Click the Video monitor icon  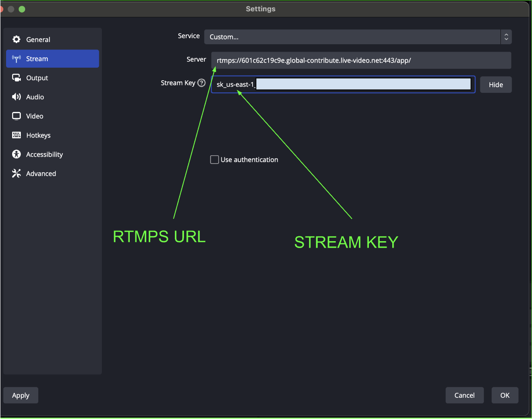16,116
